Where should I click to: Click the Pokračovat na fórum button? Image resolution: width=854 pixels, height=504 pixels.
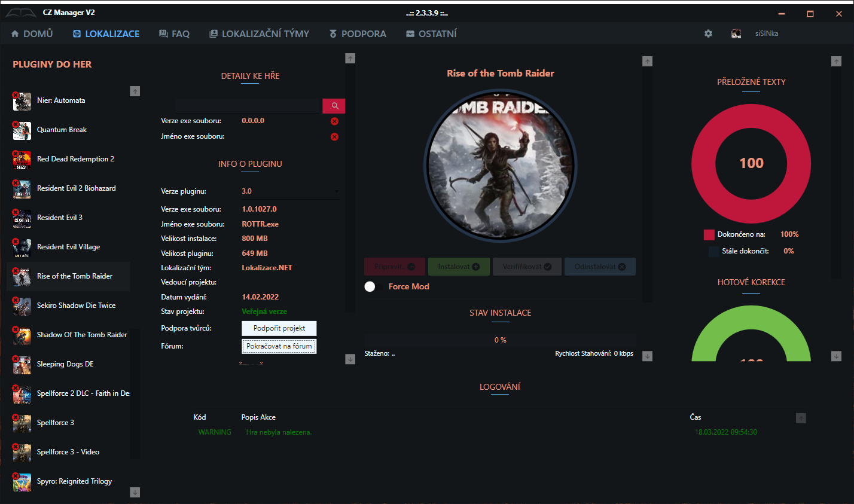tap(279, 346)
